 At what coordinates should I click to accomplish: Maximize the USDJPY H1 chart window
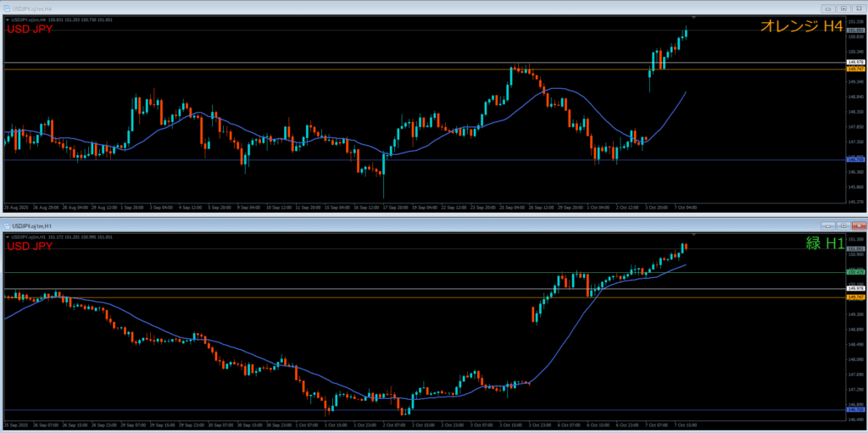[843, 226]
